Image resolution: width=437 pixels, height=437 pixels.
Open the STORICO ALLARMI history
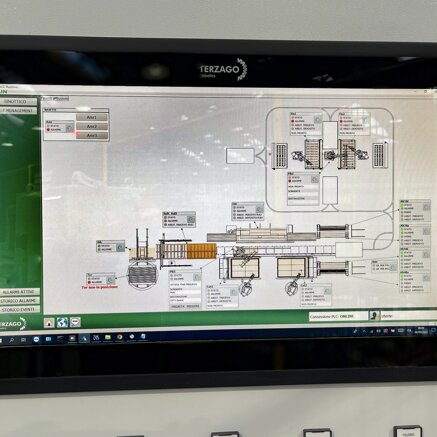click(x=19, y=301)
